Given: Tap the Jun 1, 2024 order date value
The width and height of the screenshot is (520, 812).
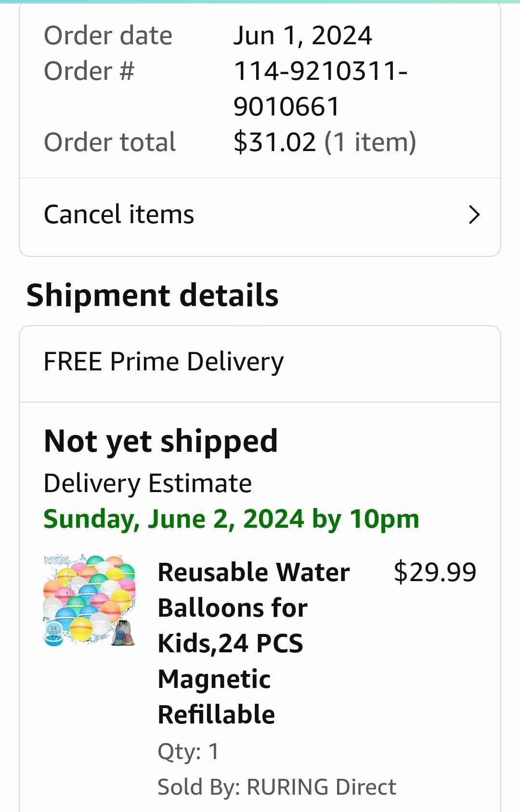Looking at the screenshot, I should (x=302, y=36).
